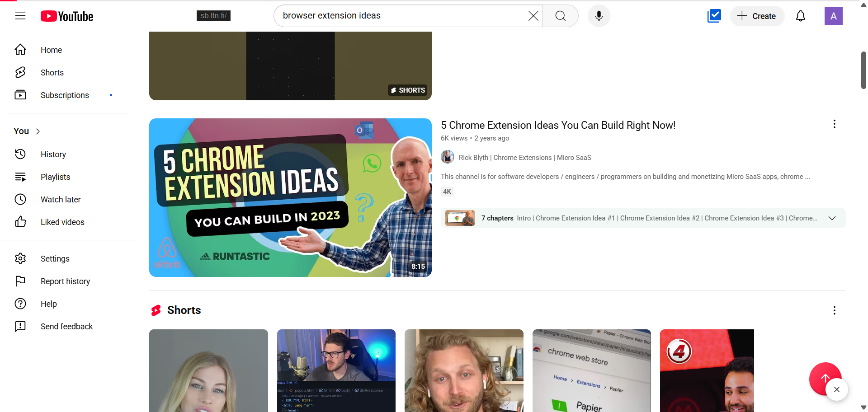
Task: Open Shorts in the sidebar
Action: click(x=68, y=72)
